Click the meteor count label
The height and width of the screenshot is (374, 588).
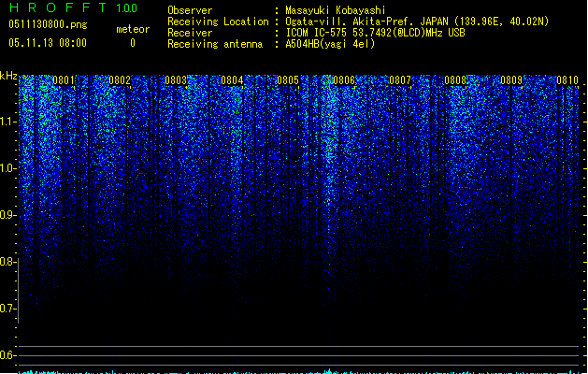[133, 29]
